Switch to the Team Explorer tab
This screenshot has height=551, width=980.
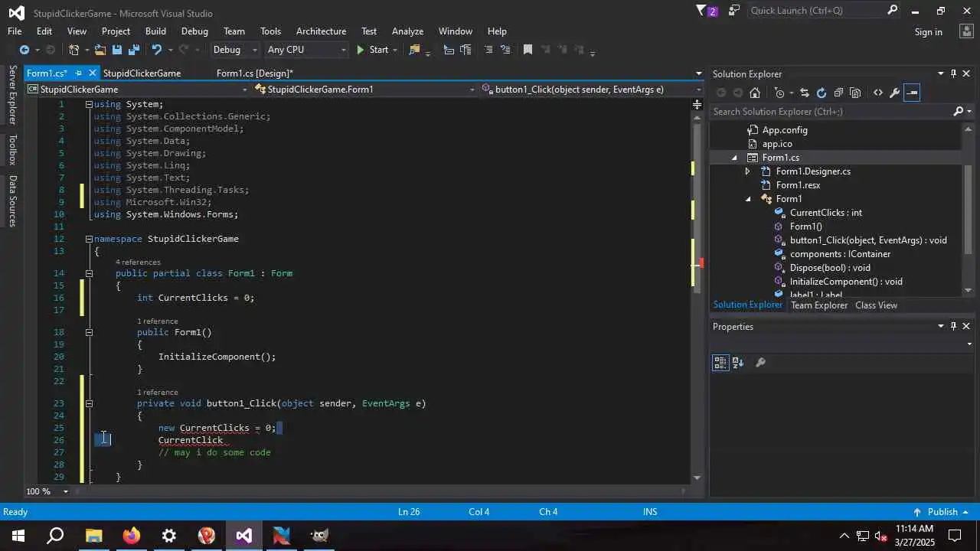tap(818, 305)
